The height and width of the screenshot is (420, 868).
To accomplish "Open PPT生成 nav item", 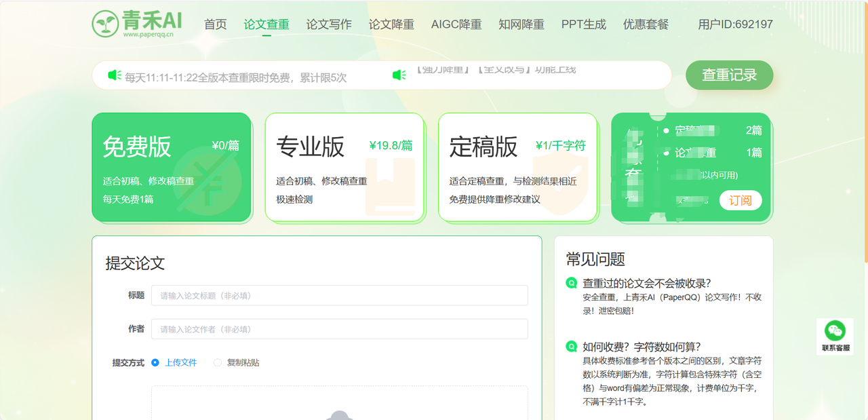I will (x=584, y=24).
